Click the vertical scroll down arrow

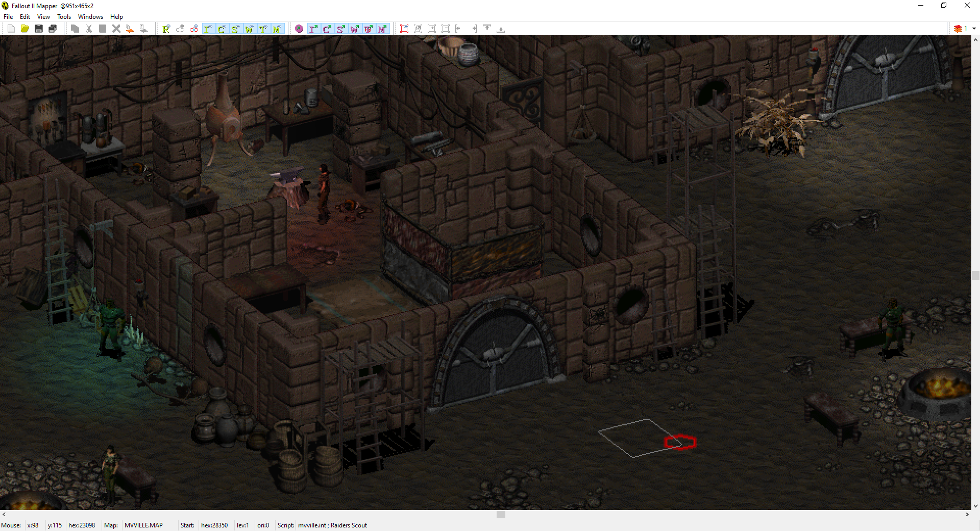coord(975,506)
